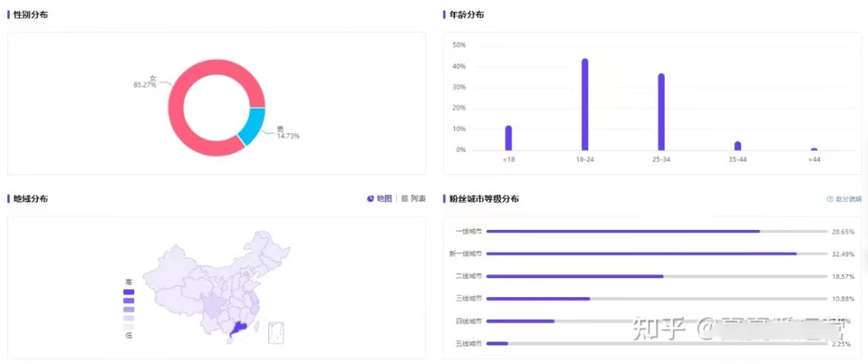Click the 32.49% value label
The image size is (868, 364).
pyautogui.click(x=843, y=254)
